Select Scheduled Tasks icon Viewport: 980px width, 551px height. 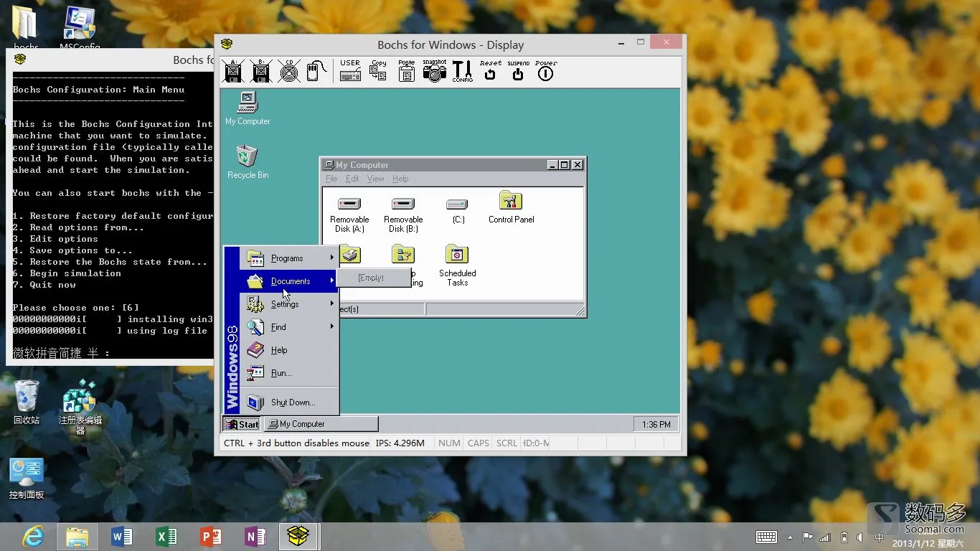pos(457,265)
